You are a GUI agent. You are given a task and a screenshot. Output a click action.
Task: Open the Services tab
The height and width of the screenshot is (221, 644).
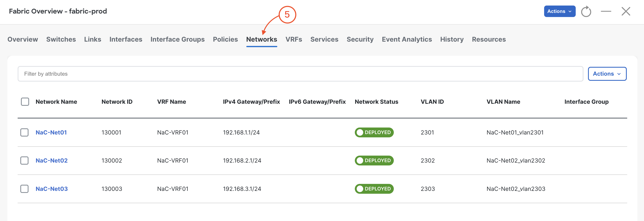(x=324, y=39)
